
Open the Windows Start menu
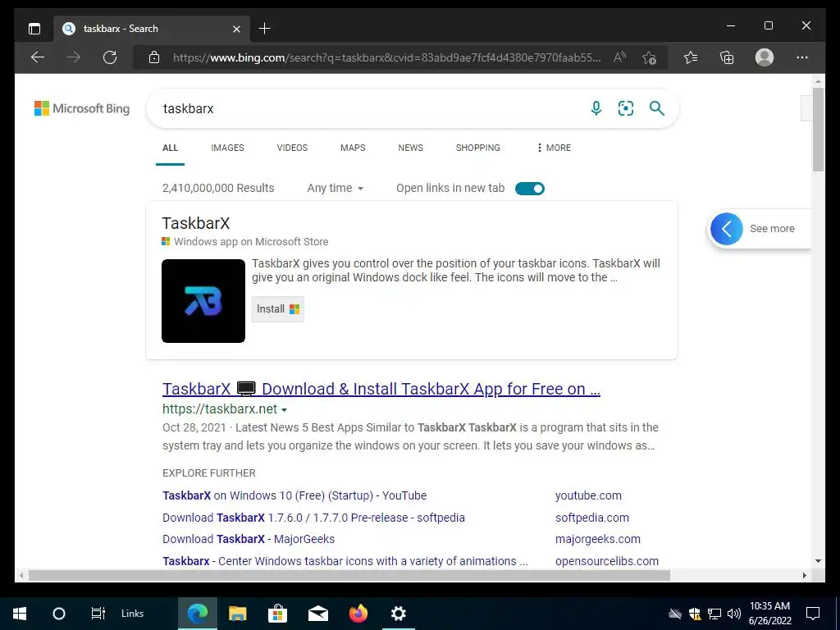(x=20, y=614)
